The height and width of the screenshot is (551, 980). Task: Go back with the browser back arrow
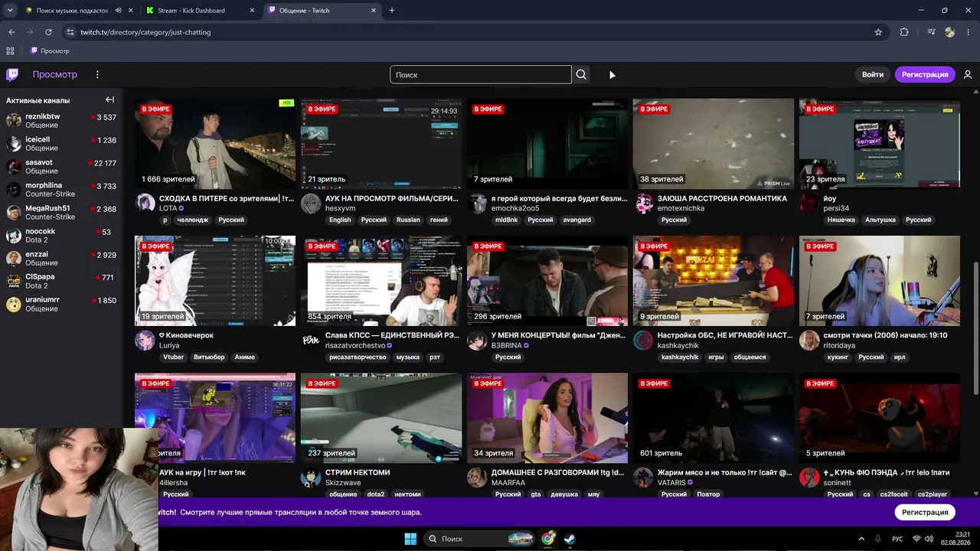coord(11,32)
